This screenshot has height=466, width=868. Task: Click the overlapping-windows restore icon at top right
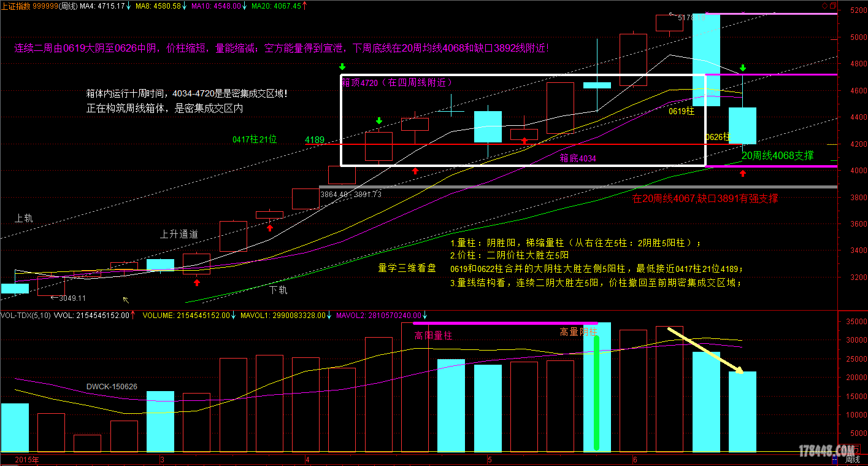(x=832, y=6)
